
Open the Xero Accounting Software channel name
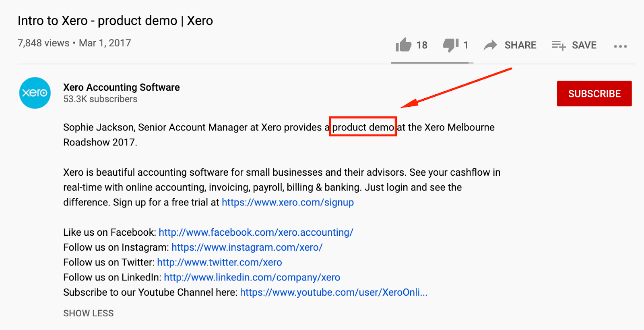point(122,87)
